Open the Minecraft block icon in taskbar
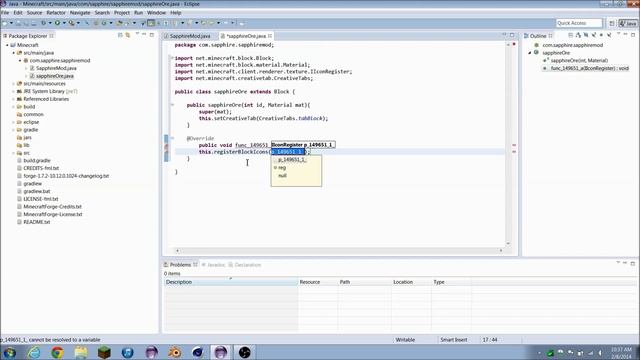 104,352
